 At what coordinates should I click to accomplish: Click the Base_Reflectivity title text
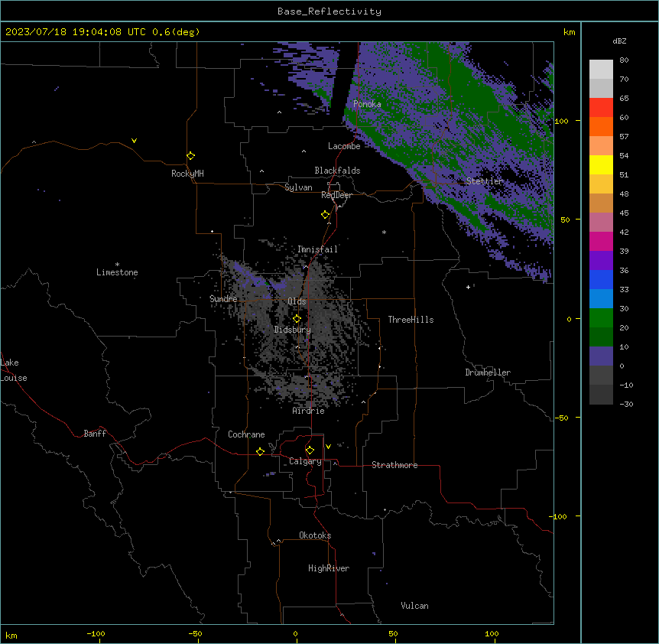pyautogui.click(x=329, y=11)
